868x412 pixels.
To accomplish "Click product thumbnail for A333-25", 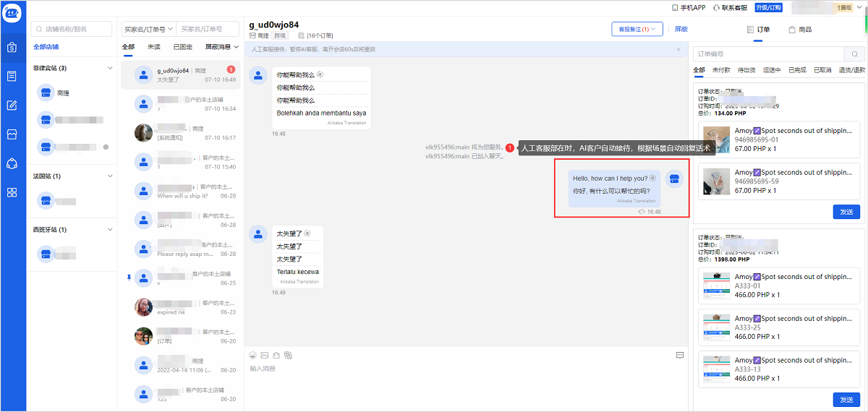I will [718, 327].
